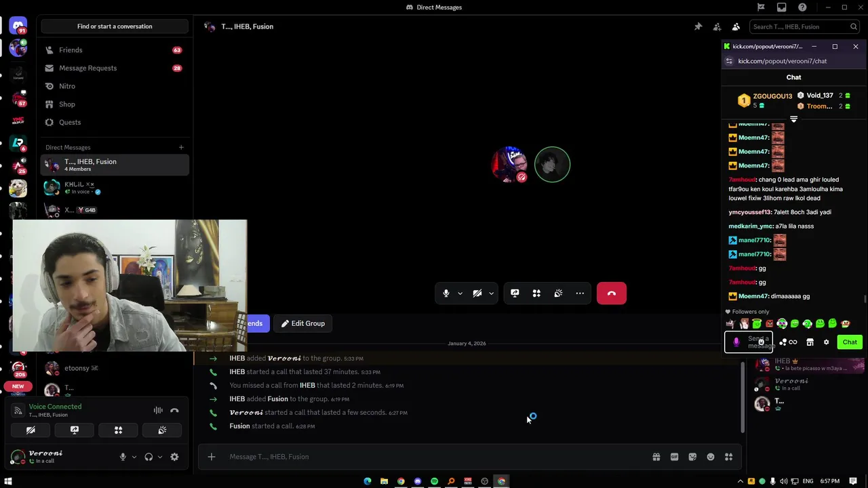Create a new DM with plus icon
This screenshot has height=488, width=868.
coord(181,147)
